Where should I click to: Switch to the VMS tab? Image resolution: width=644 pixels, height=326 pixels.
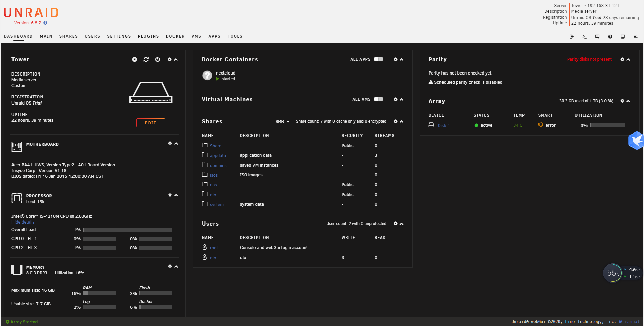click(x=196, y=36)
